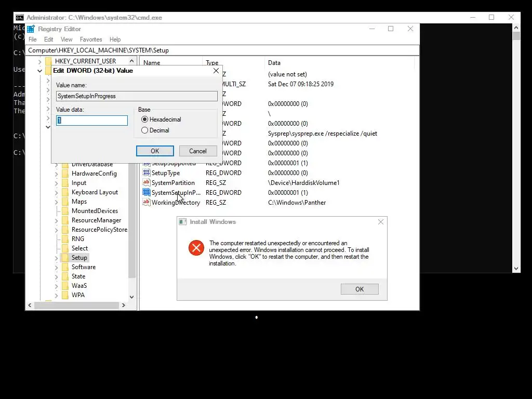Screen dimensions: 532x399
Task: Select the Maps folder icon
Action: point(65,202)
